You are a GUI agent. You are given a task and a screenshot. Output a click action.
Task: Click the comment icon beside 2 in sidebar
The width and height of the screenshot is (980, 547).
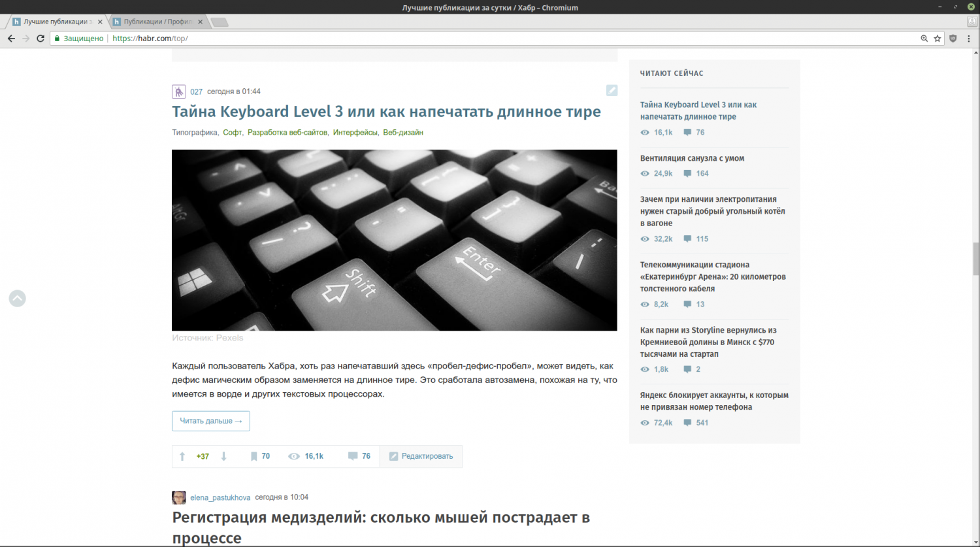(687, 369)
